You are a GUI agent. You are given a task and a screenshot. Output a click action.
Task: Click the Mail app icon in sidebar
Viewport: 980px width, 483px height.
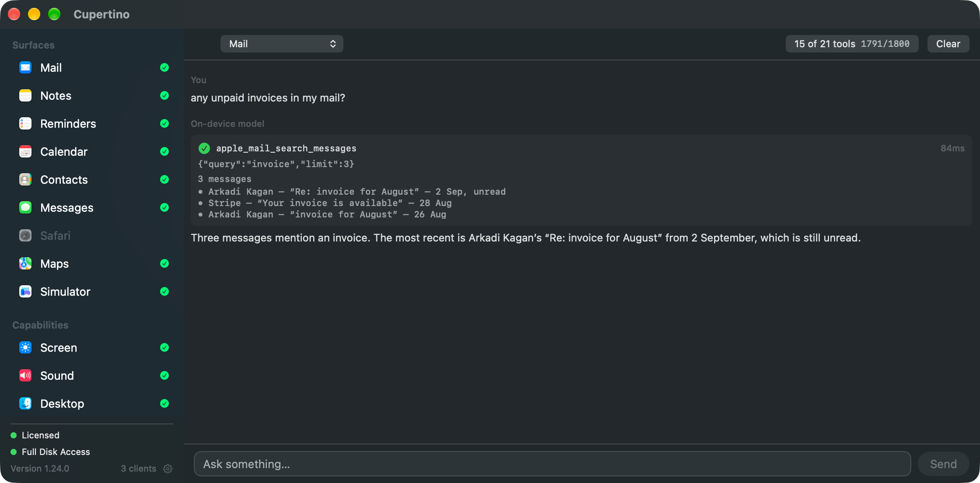(25, 67)
